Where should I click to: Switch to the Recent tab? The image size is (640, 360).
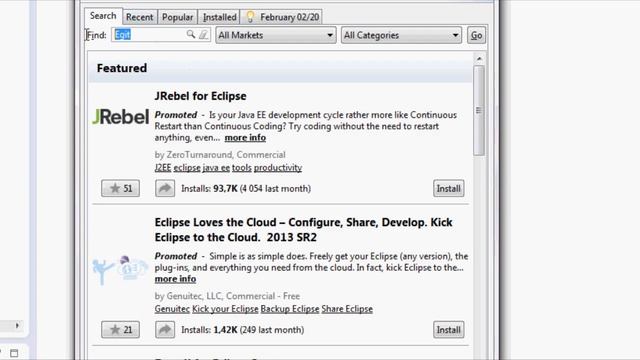pos(140,17)
